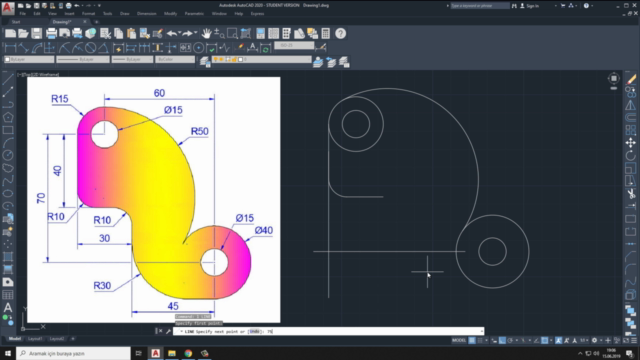Toggle object snap tracking in status bar
This screenshot has height=360, width=640.
pos(536,340)
